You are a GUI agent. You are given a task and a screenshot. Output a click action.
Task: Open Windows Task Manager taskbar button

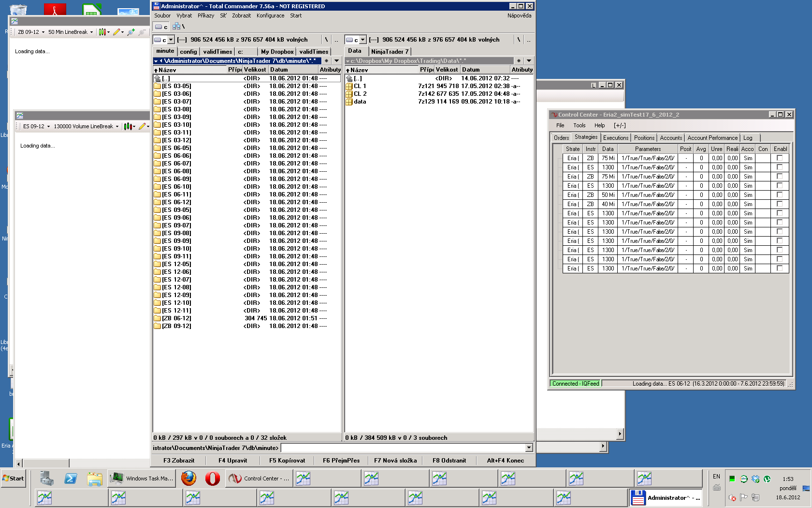(141, 478)
